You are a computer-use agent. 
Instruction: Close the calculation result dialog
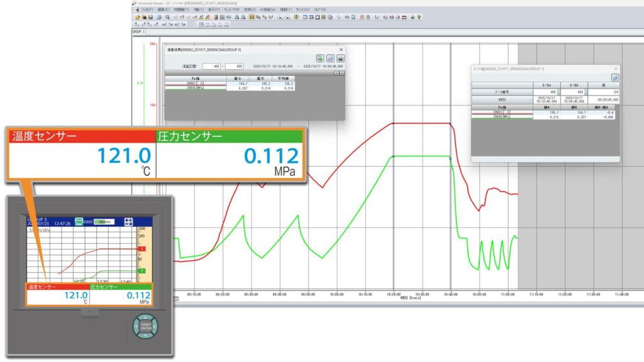coord(341,50)
